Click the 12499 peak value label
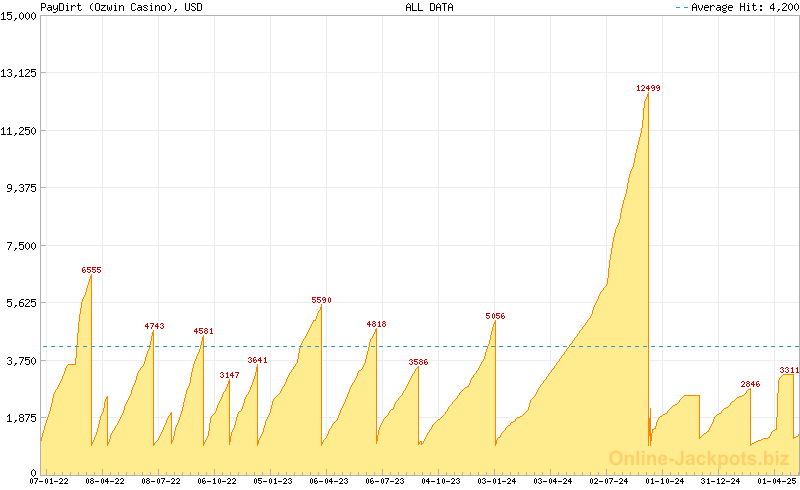 (x=648, y=88)
